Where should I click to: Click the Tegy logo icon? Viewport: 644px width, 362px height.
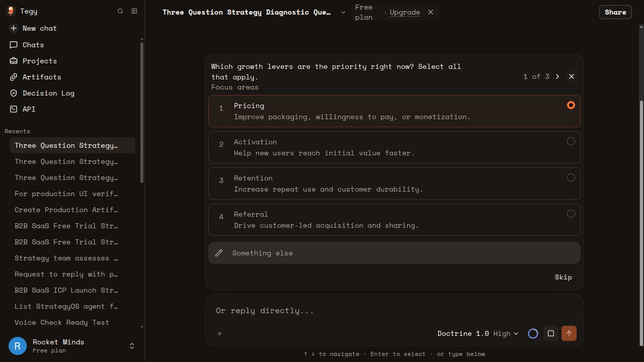click(11, 11)
